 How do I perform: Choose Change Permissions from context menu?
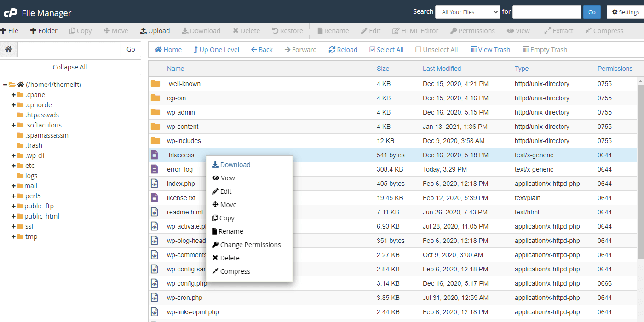[x=247, y=245]
